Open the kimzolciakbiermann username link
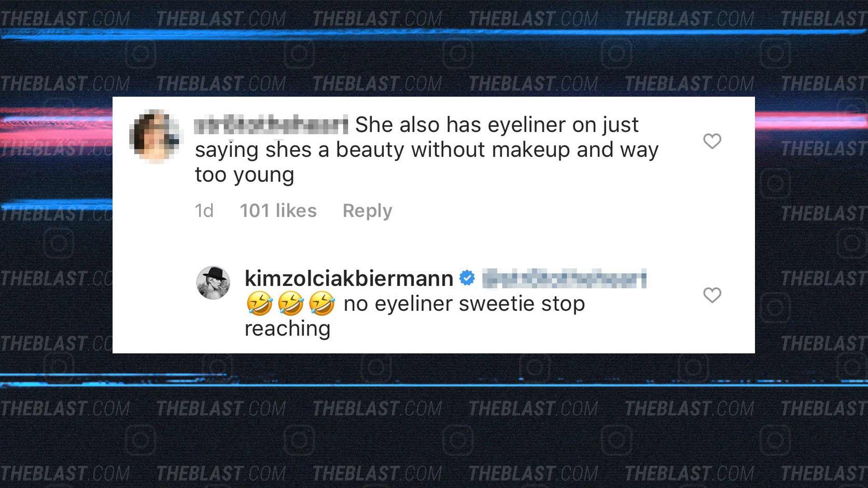 click(349, 278)
